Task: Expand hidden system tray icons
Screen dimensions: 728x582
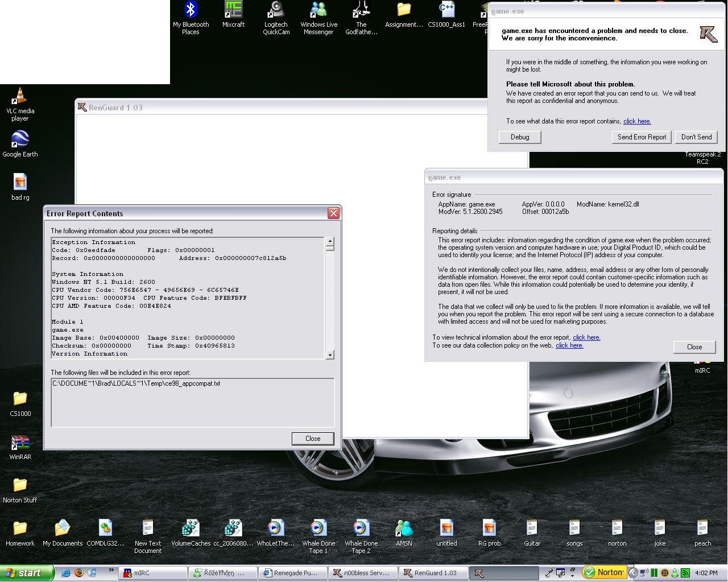Action: [x=633, y=573]
